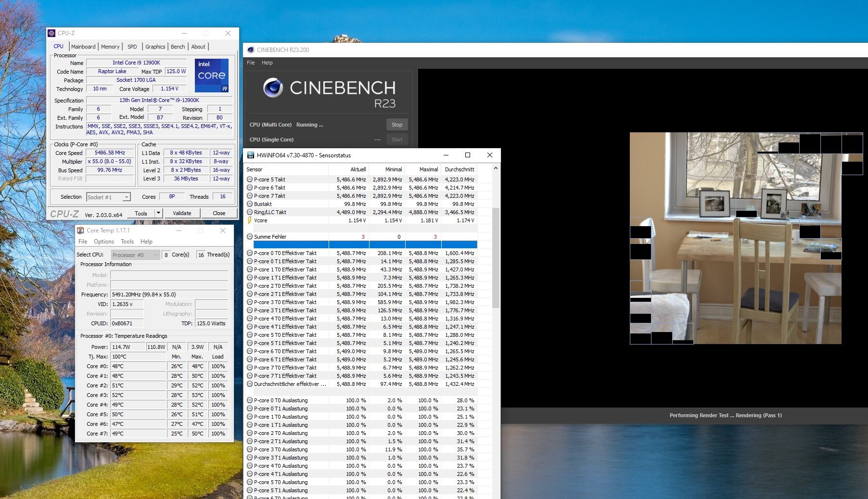
Task: Click the Core #3 temperature 52°C
Action: click(138, 395)
